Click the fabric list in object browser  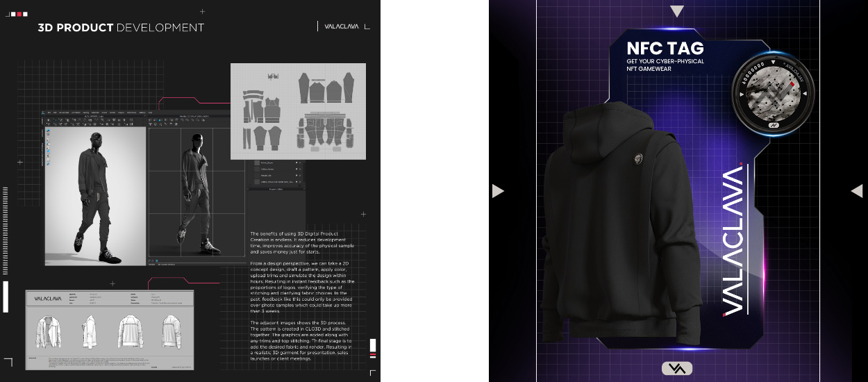point(276,174)
